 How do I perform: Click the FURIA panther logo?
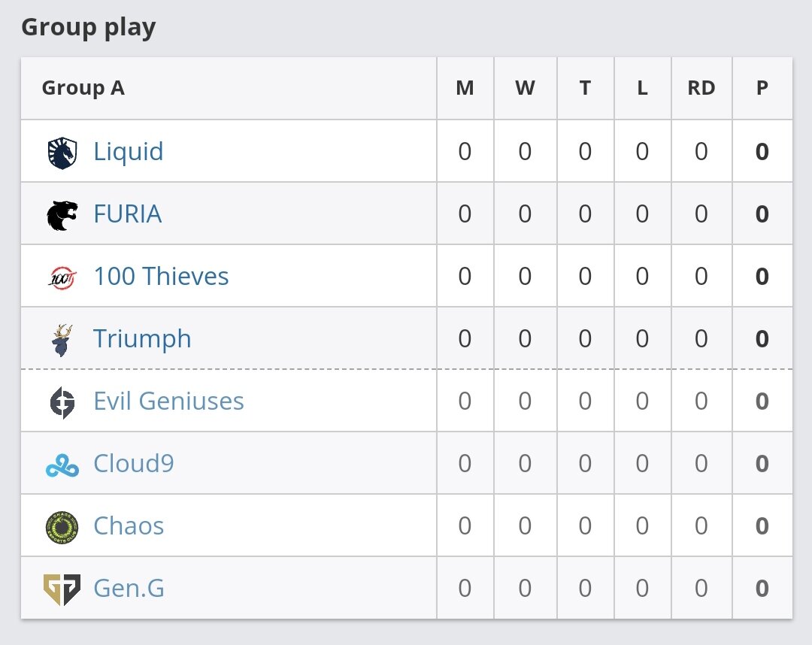pos(62,215)
